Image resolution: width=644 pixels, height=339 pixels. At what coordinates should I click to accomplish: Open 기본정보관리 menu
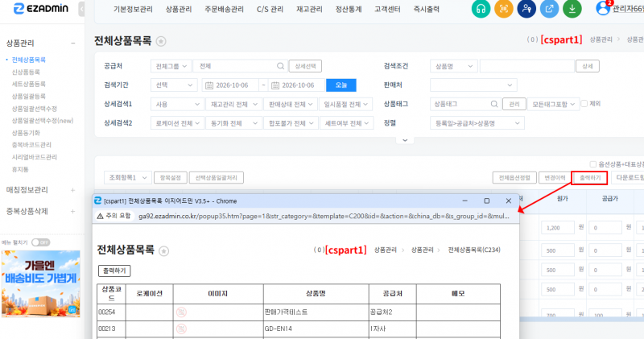(133, 9)
